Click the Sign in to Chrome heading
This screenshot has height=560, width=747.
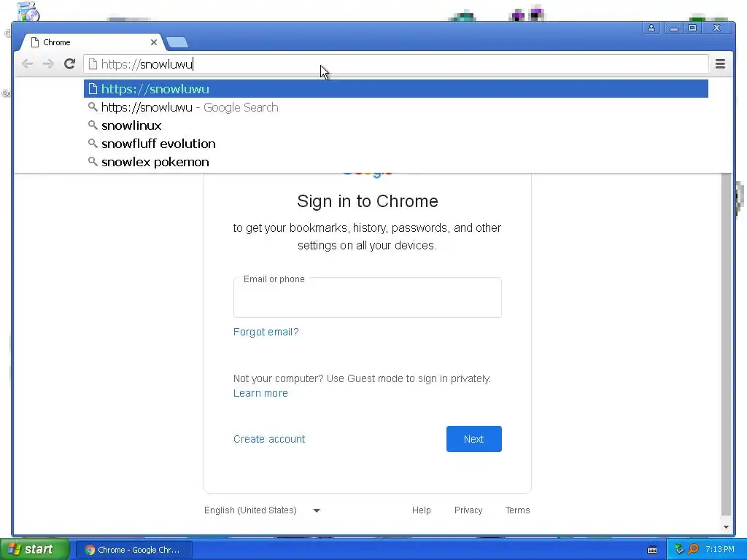pos(368,201)
